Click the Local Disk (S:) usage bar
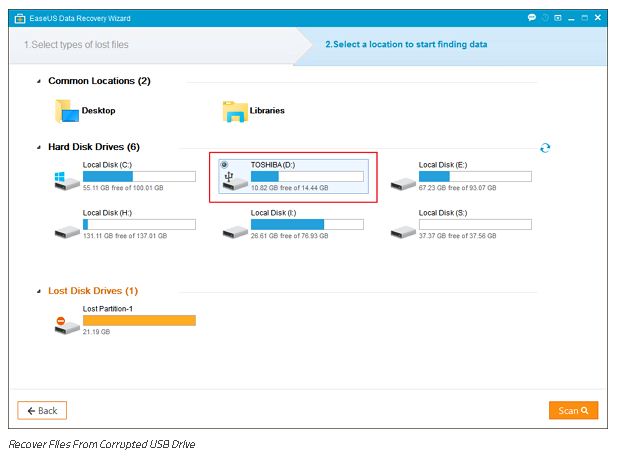Viewport: 626px width, 456px height. [475, 224]
